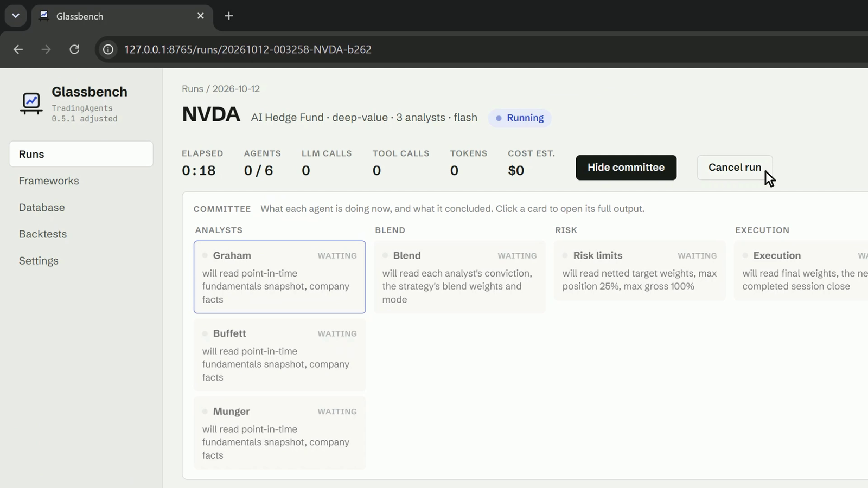Click the site information icon in address bar
Screen dimensions: 868x488
point(108,49)
